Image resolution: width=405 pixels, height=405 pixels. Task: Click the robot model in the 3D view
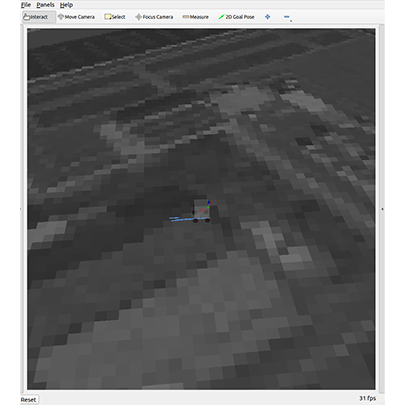pyautogui.click(x=201, y=211)
